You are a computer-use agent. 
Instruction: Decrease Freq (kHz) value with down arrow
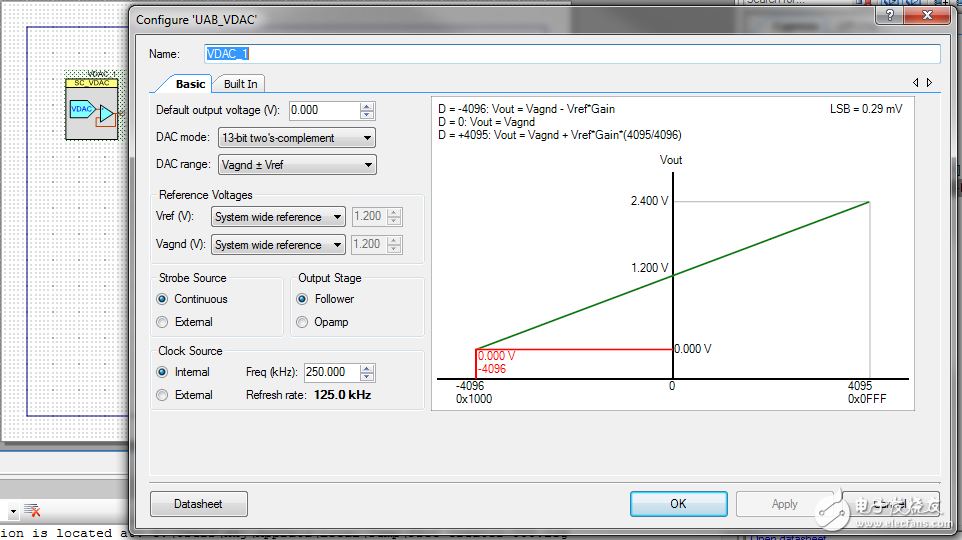367,377
